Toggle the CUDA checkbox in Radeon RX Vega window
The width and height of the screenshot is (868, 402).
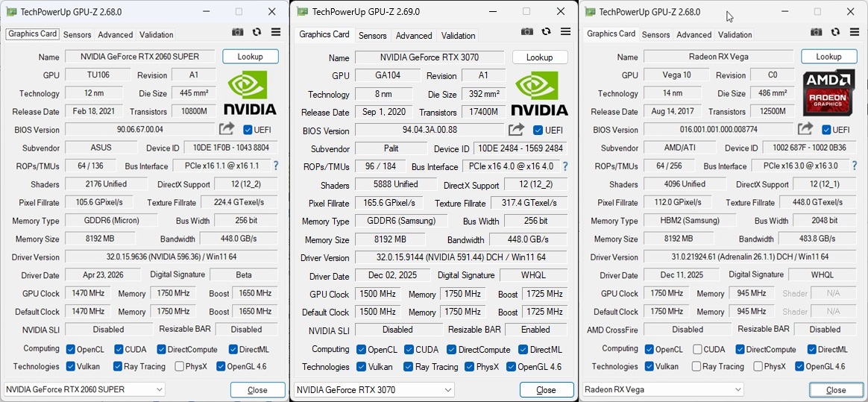(x=697, y=349)
